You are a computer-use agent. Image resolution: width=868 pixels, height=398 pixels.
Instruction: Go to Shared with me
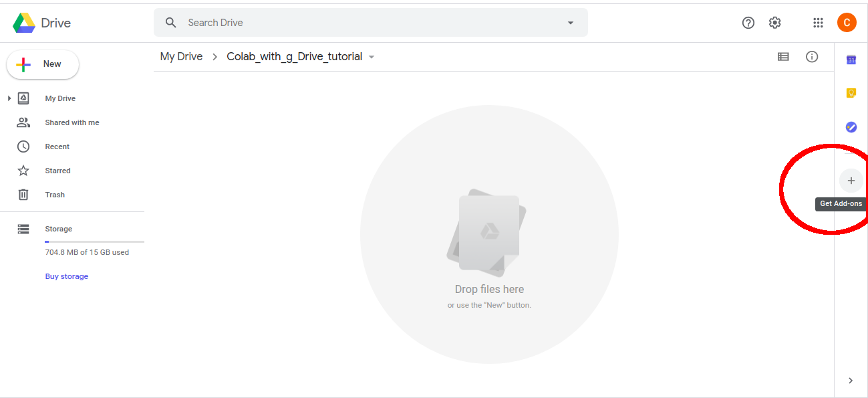pos(71,122)
